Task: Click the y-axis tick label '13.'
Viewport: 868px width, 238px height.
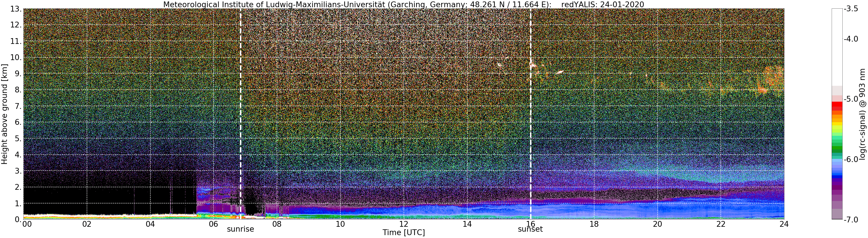Action: point(16,9)
